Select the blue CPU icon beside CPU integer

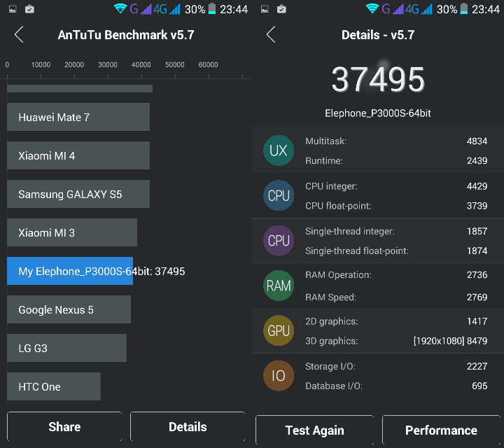point(279,195)
